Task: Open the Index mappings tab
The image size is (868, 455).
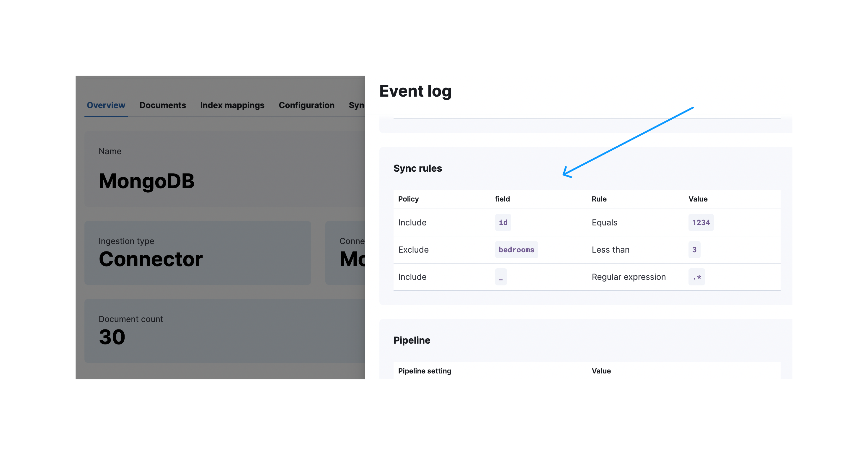Action: click(x=232, y=105)
